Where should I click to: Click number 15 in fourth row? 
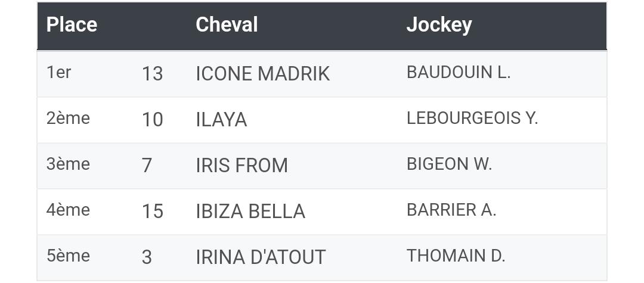[153, 212]
